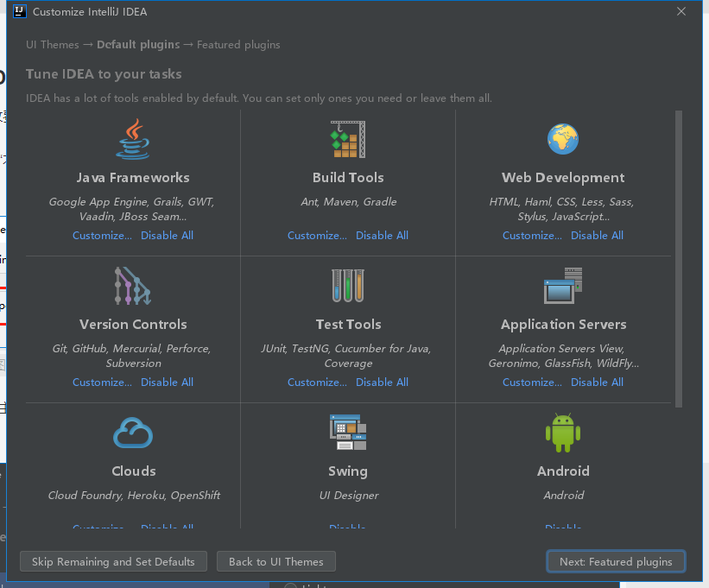Viewport: 709px width, 588px height.
Task: Click 'Ant, Maven, Gradle' description
Action: click(349, 202)
